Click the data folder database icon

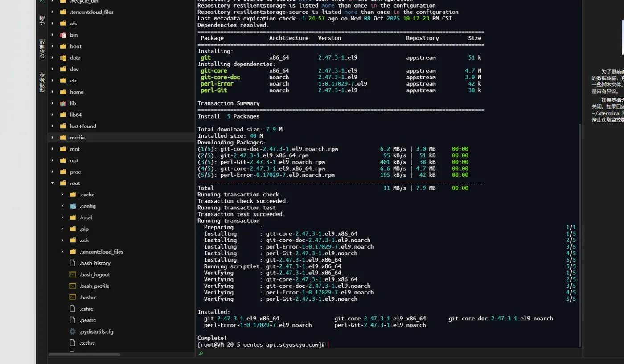click(63, 57)
